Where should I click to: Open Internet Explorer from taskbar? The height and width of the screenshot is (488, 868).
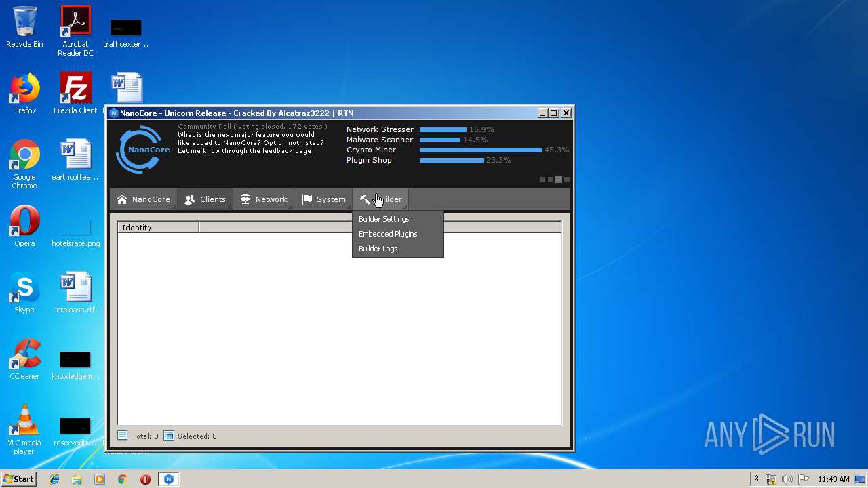(x=54, y=479)
